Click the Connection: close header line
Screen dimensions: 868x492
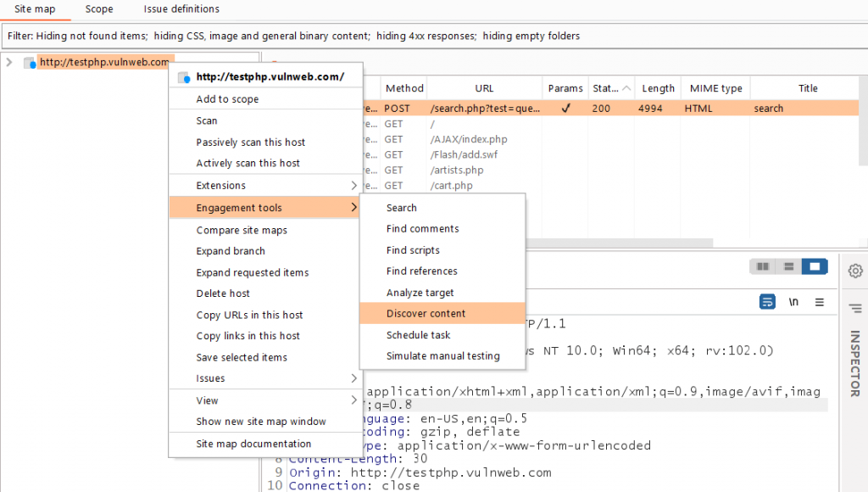pyautogui.click(x=354, y=486)
